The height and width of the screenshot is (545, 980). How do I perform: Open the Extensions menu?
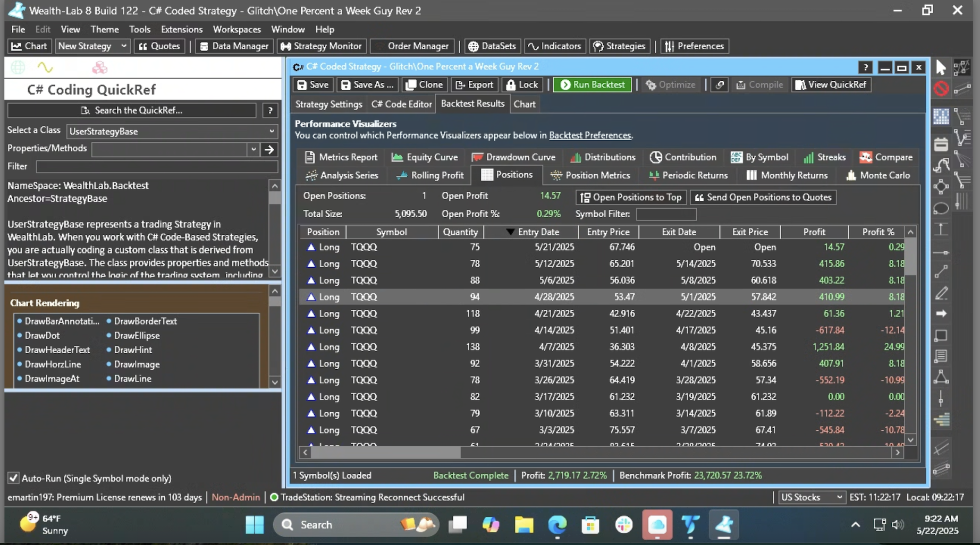click(181, 29)
